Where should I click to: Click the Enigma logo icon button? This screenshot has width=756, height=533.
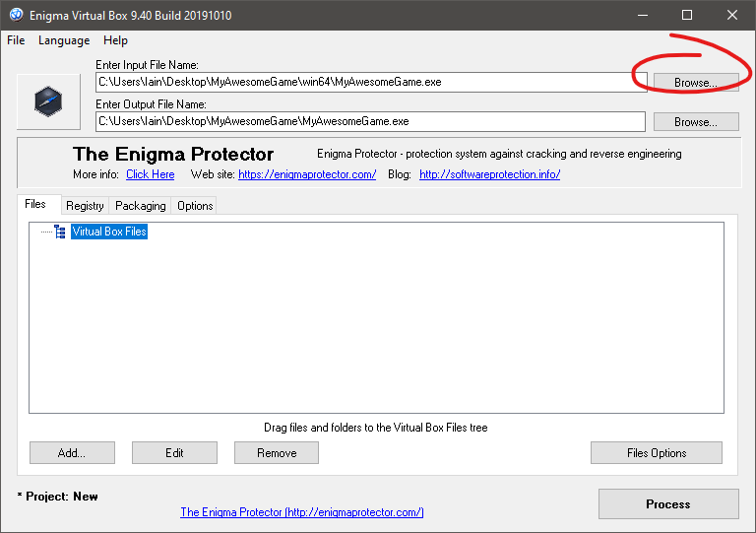coord(48,101)
